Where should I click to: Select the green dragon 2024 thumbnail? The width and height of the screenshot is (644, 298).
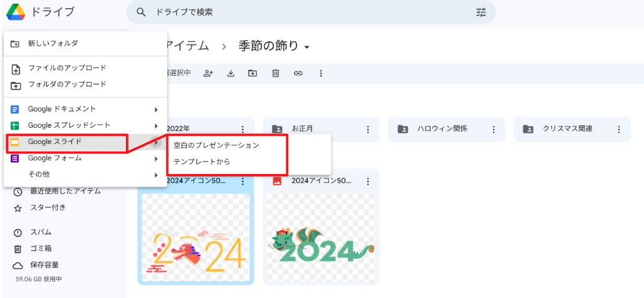coord(321,237)
